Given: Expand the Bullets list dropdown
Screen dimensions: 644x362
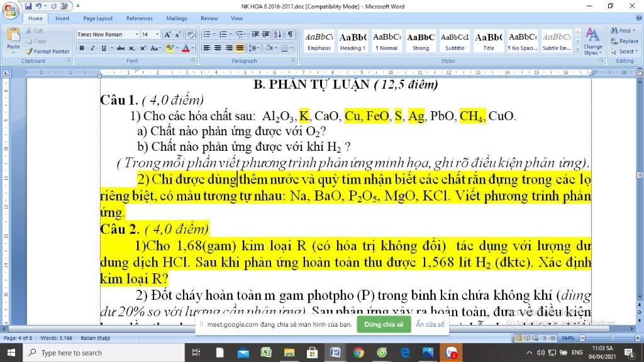Looking at the screenshot, I should [x=214, y=35].
